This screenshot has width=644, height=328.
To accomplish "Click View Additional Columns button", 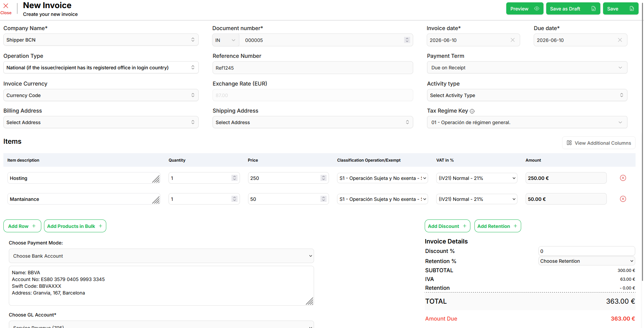I will [x=599, y=143].
